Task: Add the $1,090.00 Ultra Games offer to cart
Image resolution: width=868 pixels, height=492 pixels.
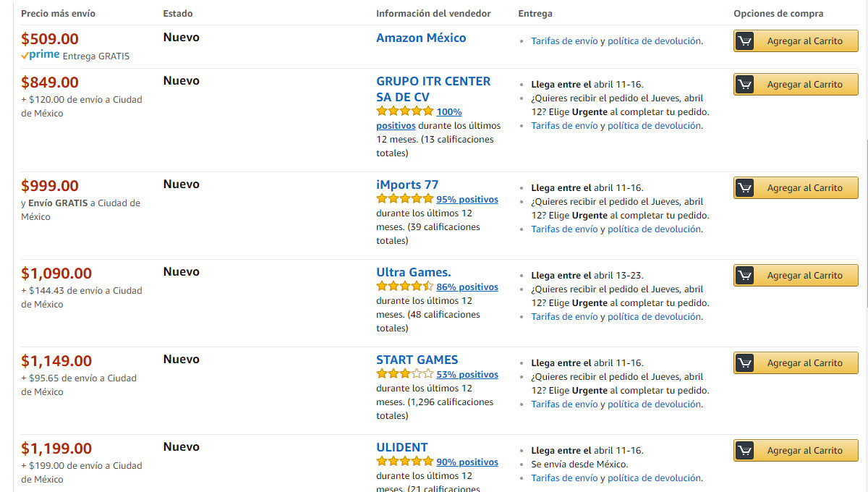Action: coord(804,276)
